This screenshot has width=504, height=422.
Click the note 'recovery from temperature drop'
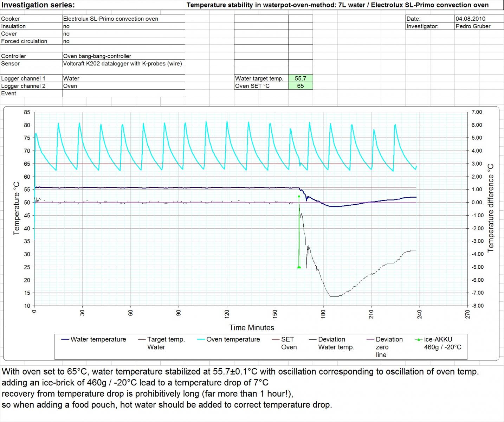pos(147,394)
